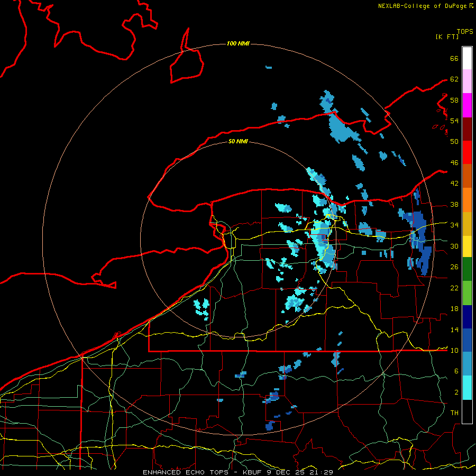Click the medium blue legend swatch

[x=467, y=340]
